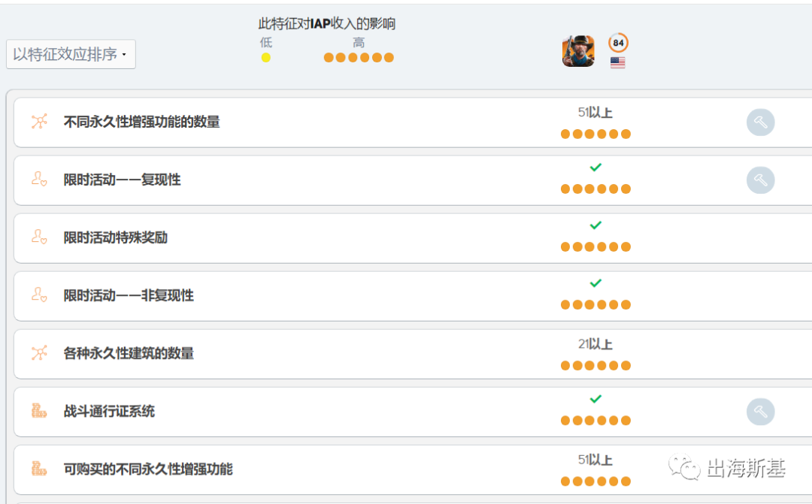Click the hammer icon for 限时活动——复现性
Screen dimensions: 812x504
point(760,180)
